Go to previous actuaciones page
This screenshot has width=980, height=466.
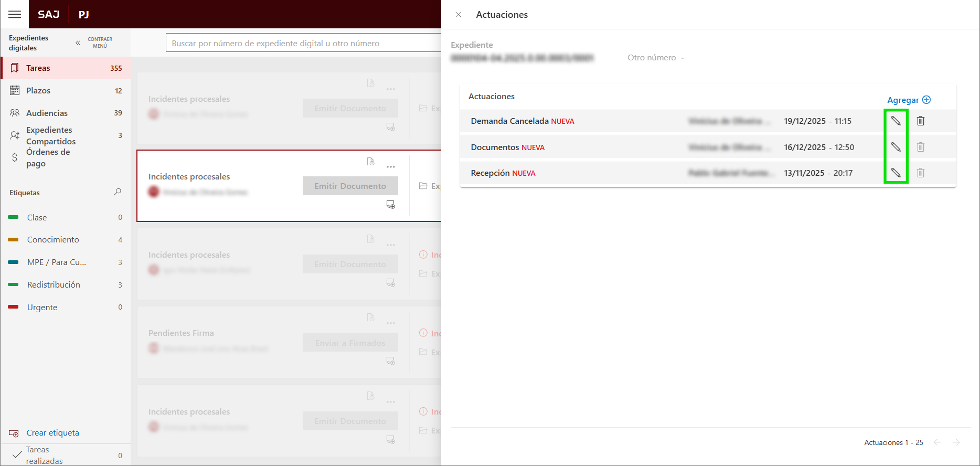(938, 442)
